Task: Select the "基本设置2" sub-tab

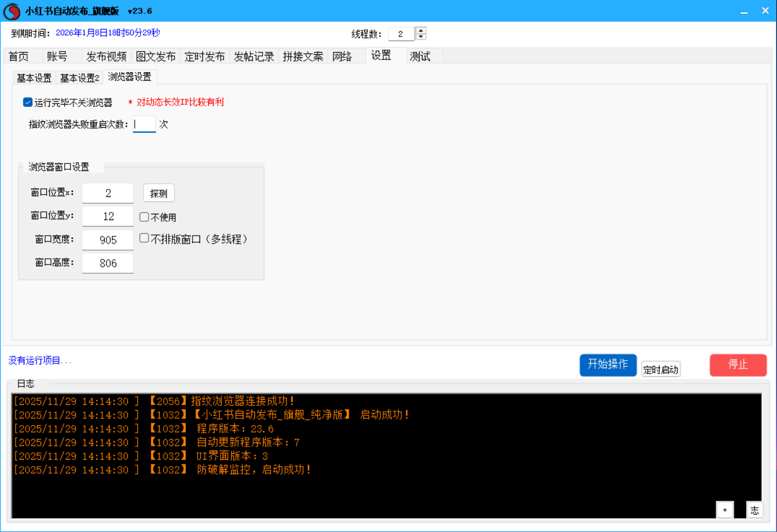Action: (80, 78)
